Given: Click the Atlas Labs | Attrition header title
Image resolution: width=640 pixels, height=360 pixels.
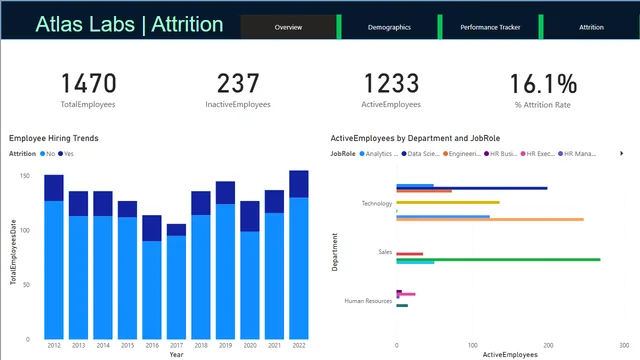Looking at the screenshot, I should point(129,24).
